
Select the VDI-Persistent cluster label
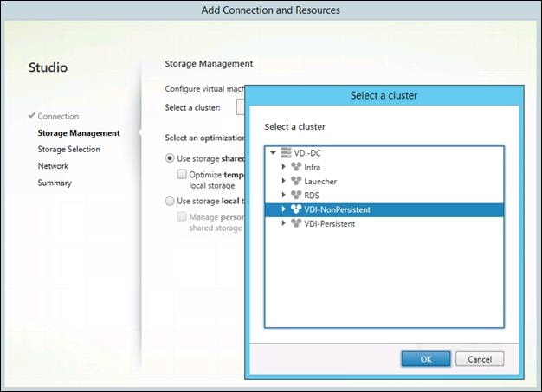(329, 224)
